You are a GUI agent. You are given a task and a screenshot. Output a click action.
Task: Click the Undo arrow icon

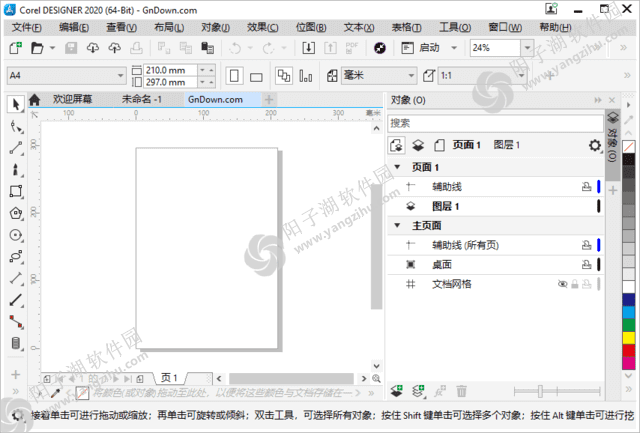tap(235, 48)
